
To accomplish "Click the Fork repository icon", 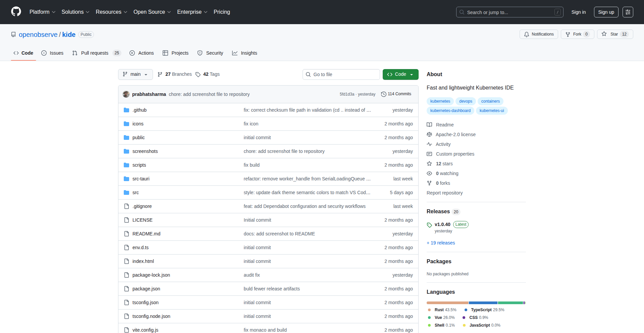I will click(568, 34).
